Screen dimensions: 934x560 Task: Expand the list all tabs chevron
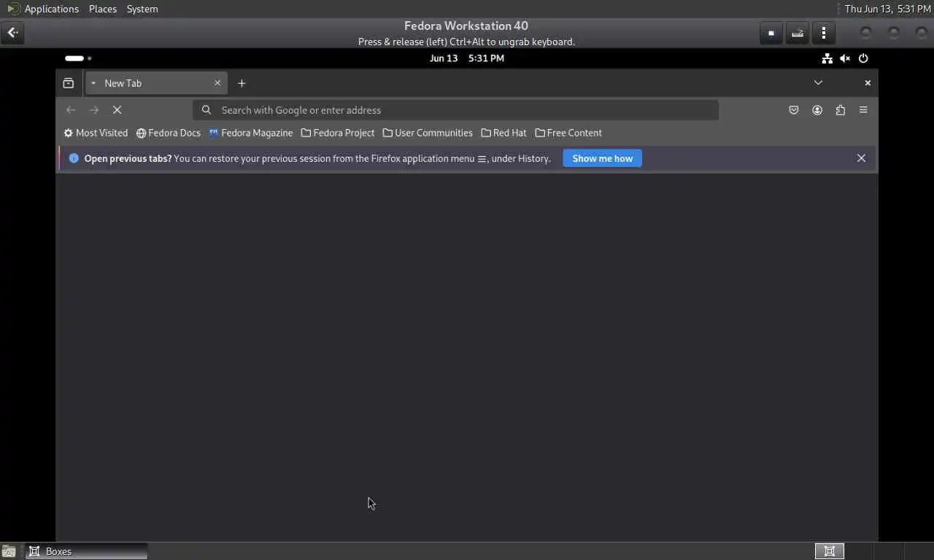point(818,83)
